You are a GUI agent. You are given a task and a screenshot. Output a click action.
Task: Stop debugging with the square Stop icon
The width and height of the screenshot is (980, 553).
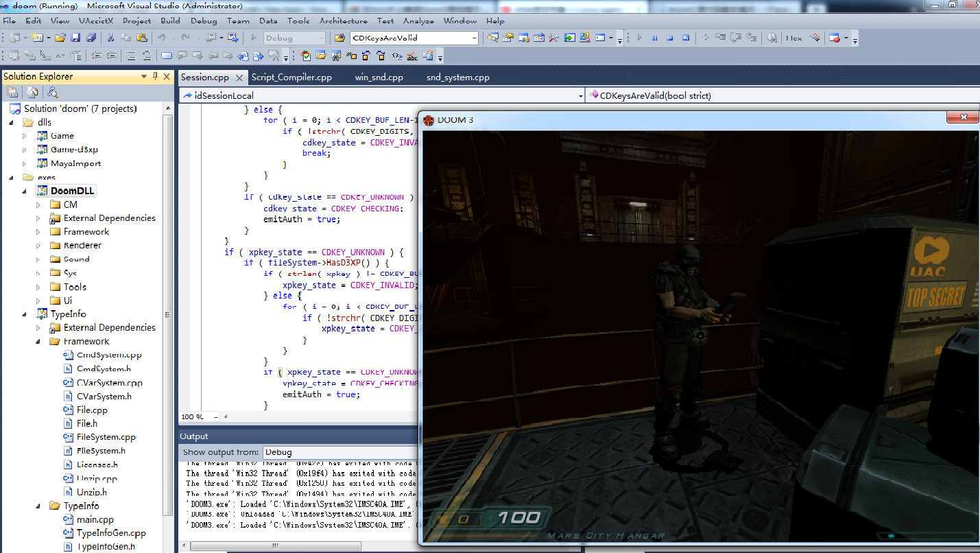coord(670,38)
